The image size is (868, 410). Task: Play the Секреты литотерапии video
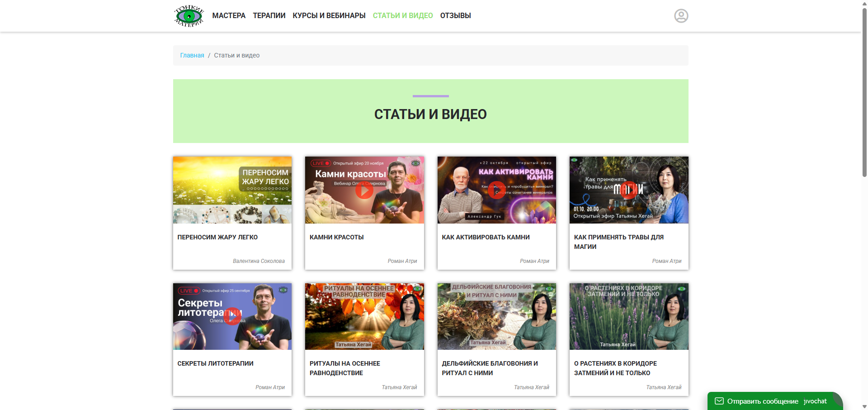coord(232,316)
